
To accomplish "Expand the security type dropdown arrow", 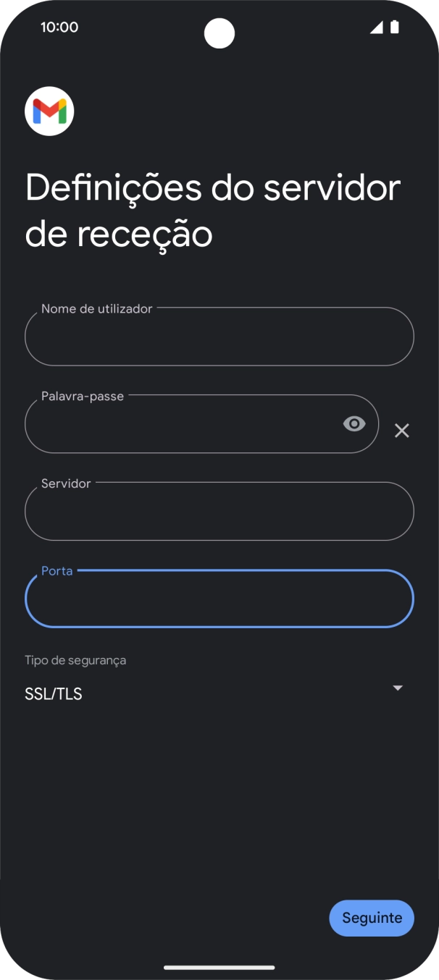I will [x=397, y=688].
